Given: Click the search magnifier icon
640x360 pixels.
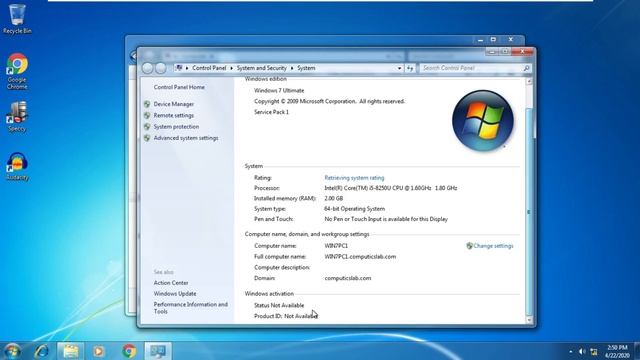Looking at the screenshot, I should point(527,68).
